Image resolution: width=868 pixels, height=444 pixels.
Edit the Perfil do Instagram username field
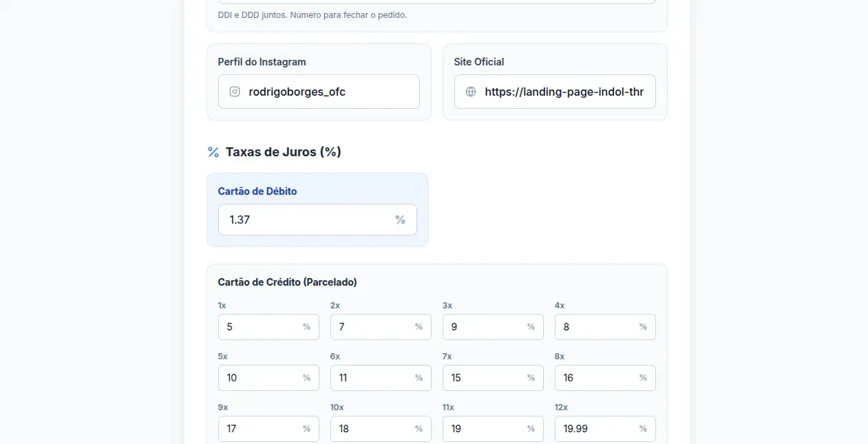click(x=319, y=92)
